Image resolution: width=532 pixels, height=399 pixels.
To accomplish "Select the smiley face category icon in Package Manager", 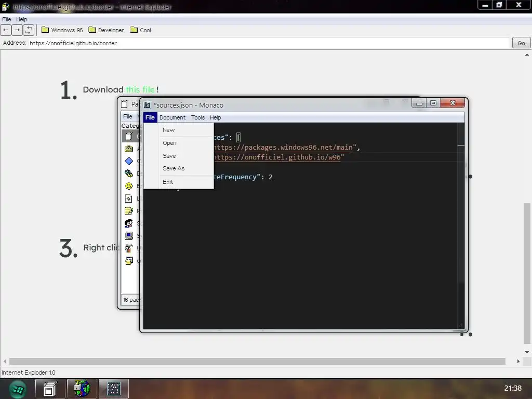I will [x=129, y=186].
